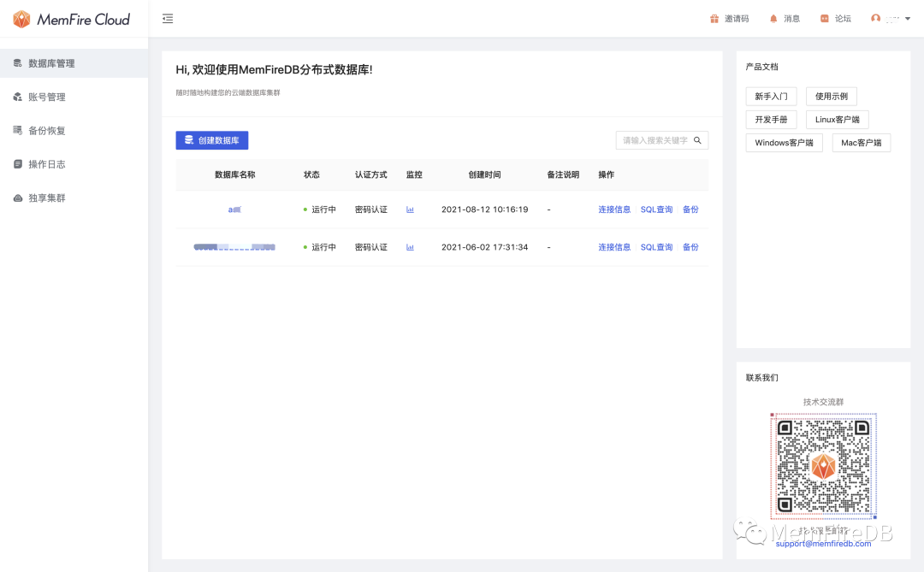
Task: Click the 联系我们 panel title
Action: 762,378
